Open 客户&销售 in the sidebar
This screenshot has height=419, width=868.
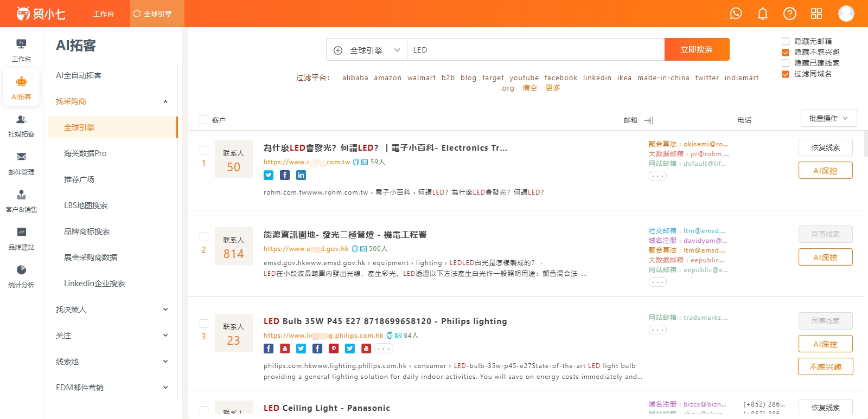point(21,202)
